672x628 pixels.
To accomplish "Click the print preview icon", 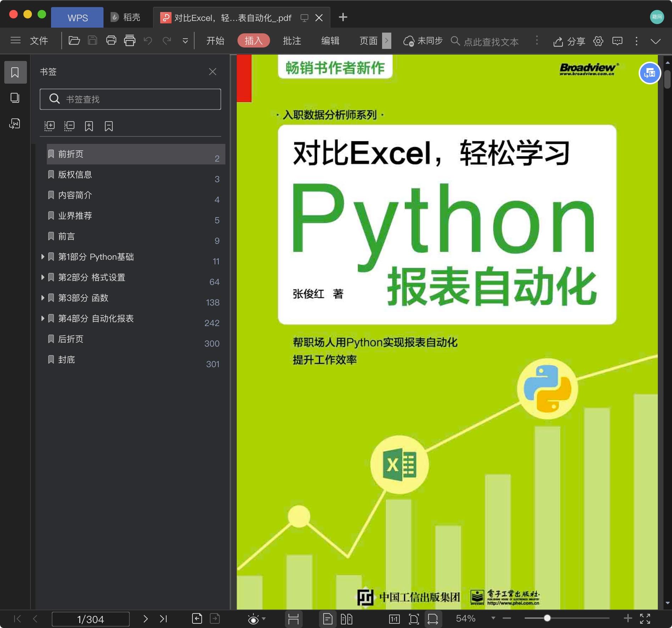I will 130,41.
